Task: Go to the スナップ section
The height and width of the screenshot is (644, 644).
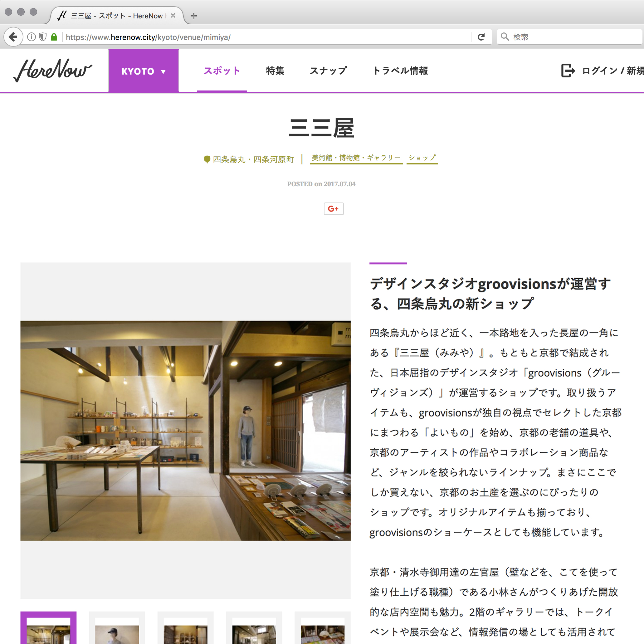Action: (x=328, y=71)
